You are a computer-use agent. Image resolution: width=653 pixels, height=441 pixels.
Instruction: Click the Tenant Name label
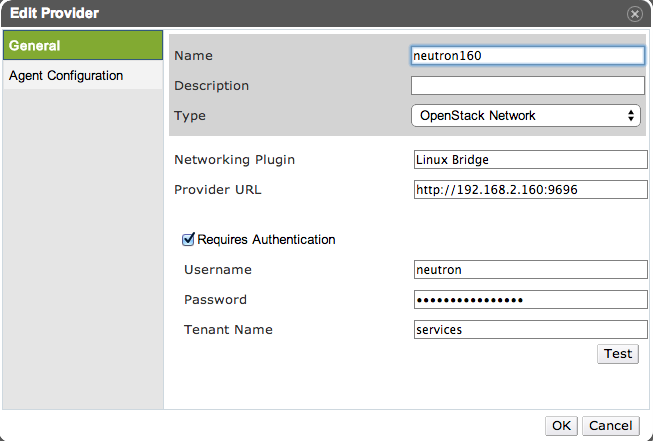[x=228, y=329]
